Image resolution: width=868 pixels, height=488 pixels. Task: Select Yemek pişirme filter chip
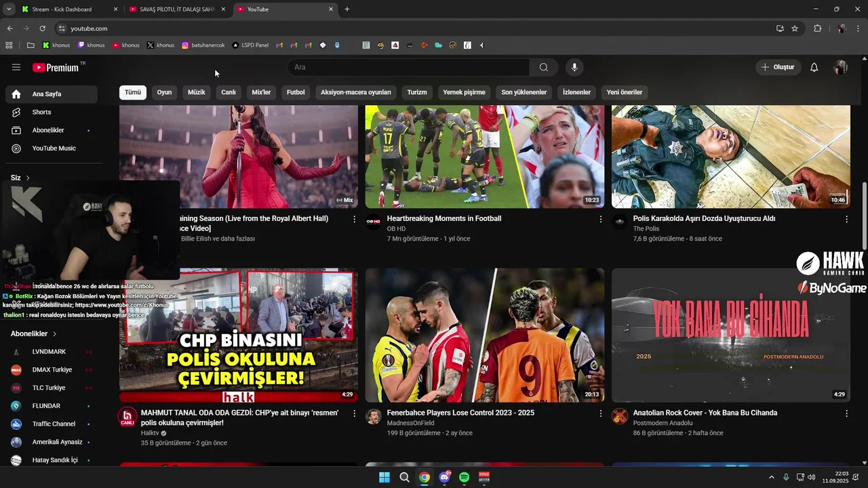click(465, 92)
